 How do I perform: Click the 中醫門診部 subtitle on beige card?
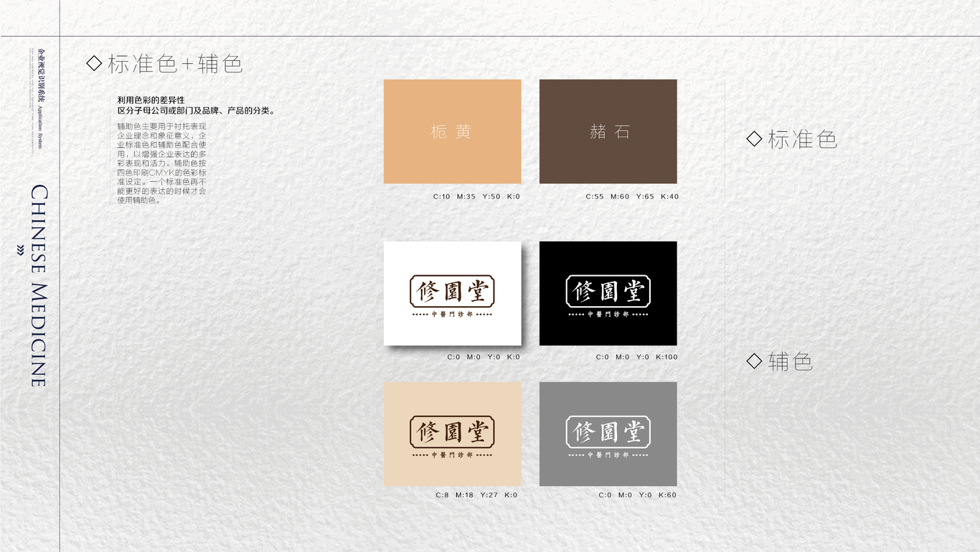coord(453,455)
